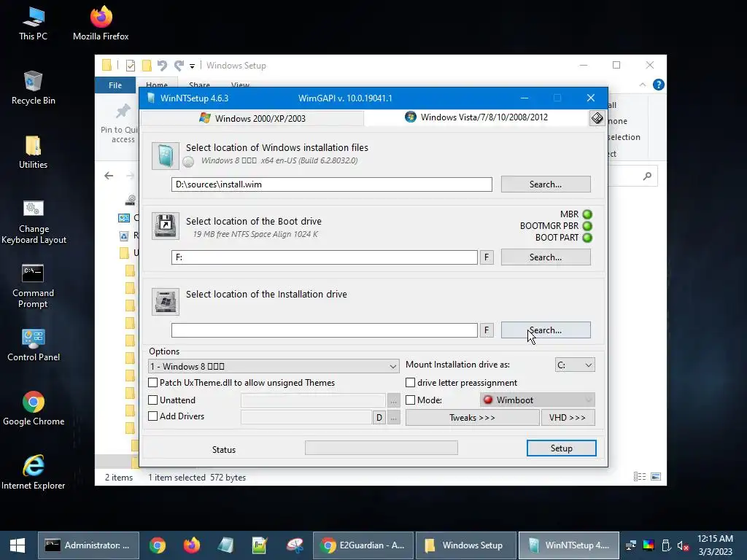This screenshot has height=560, width=747.
Task: Open Mozilla Firefox desktop shortcut
Action: pos(101,24)
